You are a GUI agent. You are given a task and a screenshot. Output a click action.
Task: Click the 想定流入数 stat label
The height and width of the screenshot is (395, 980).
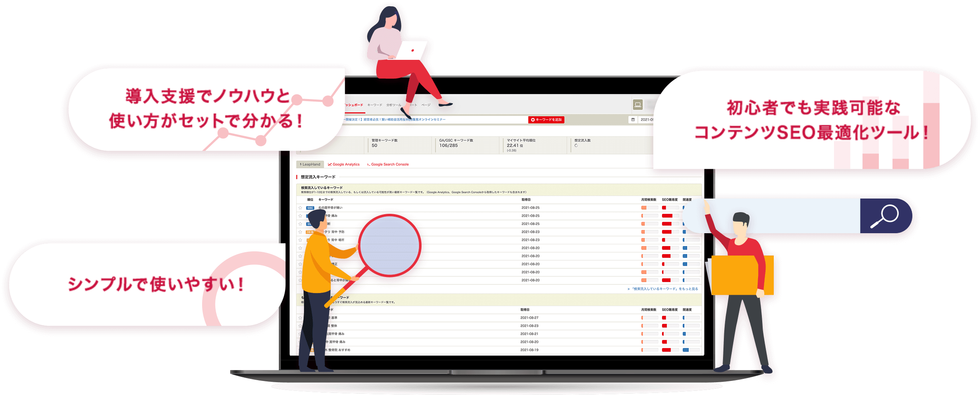(x=582, y=141)
